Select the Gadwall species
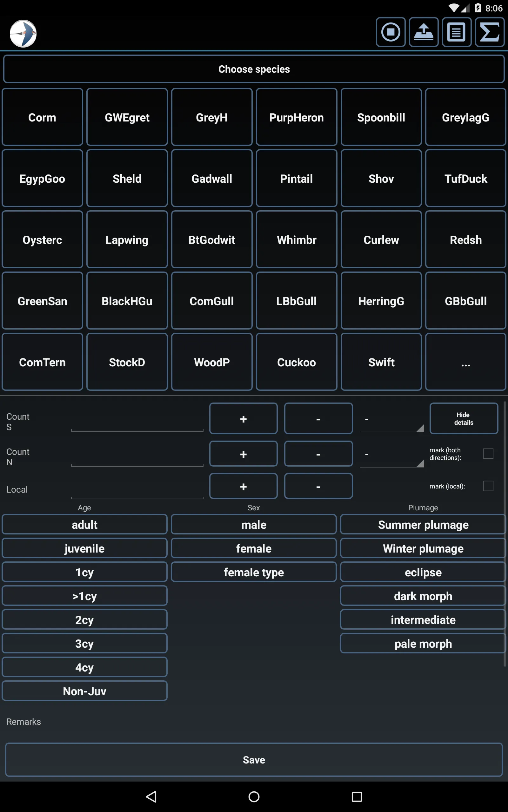 (x=212, y=178)
